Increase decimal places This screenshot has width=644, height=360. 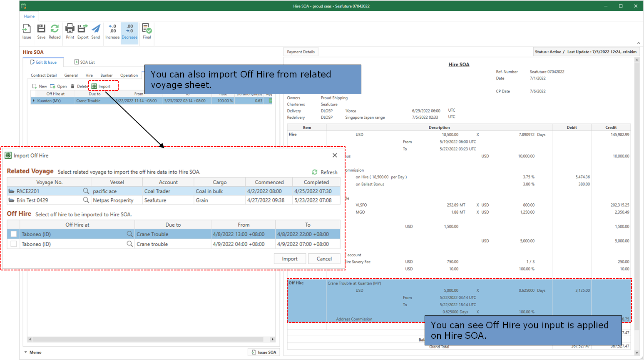coord(112,32)
